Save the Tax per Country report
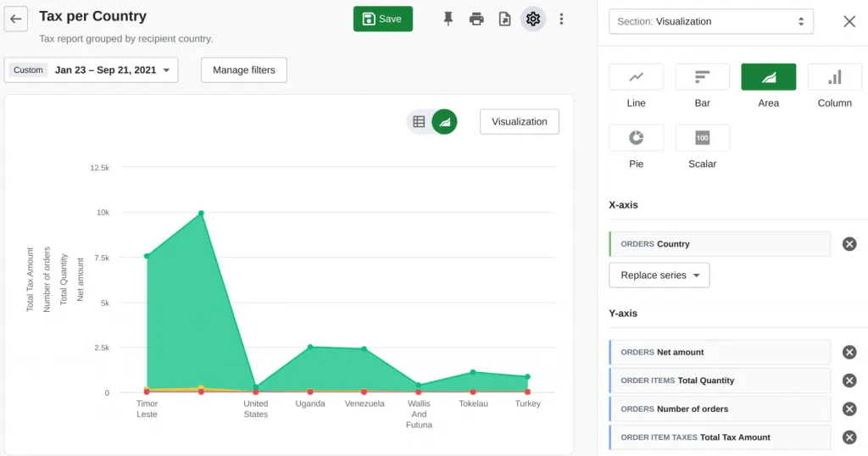This screenshot has width=868, height=456. click(382, 19)
